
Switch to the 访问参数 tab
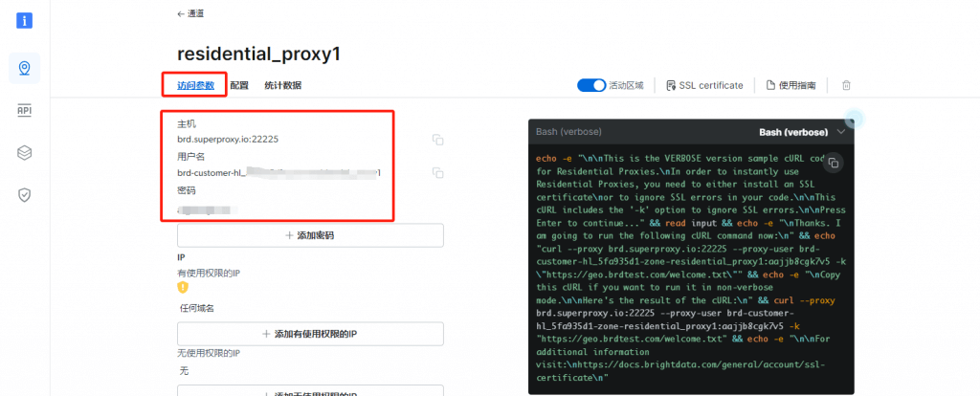tap(195, 85)
